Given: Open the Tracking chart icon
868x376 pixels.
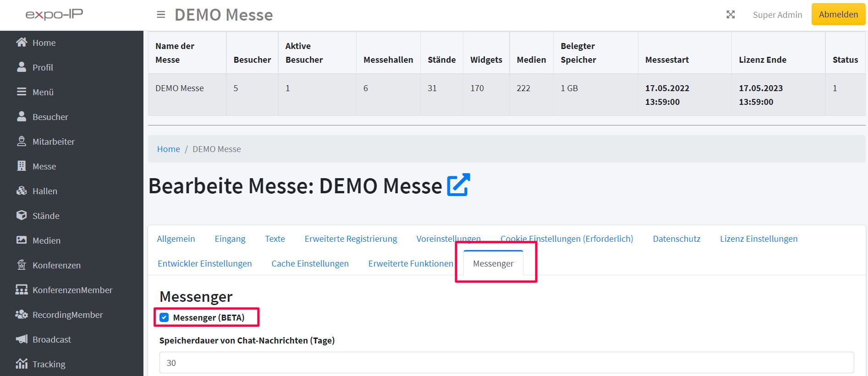Looking at the screenshot, I should [22, 364].
